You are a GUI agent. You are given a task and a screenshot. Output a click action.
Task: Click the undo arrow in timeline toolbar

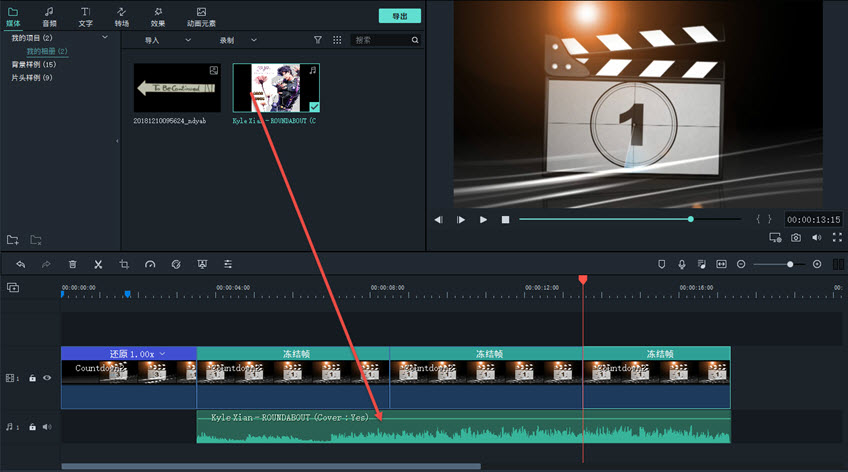tap(20, 264)
